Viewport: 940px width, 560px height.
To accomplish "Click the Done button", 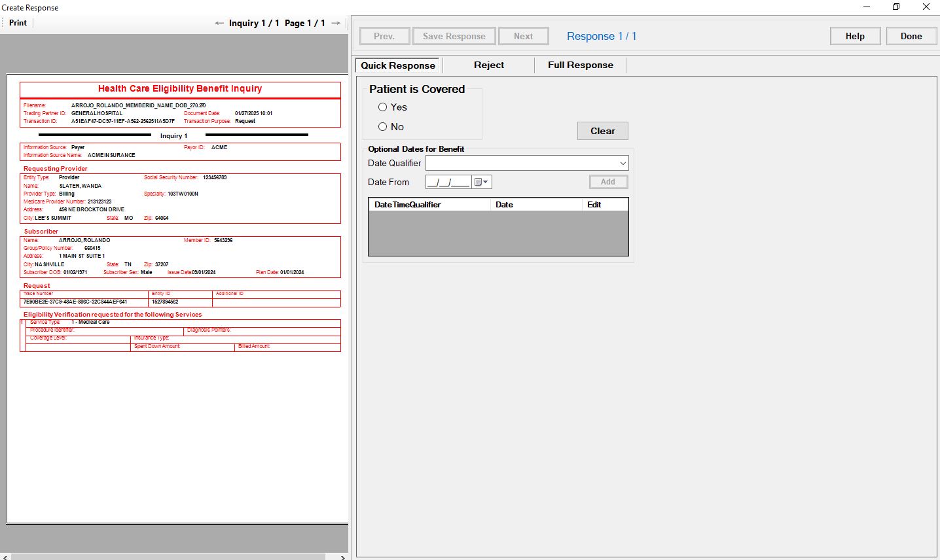I will [911, 36].
